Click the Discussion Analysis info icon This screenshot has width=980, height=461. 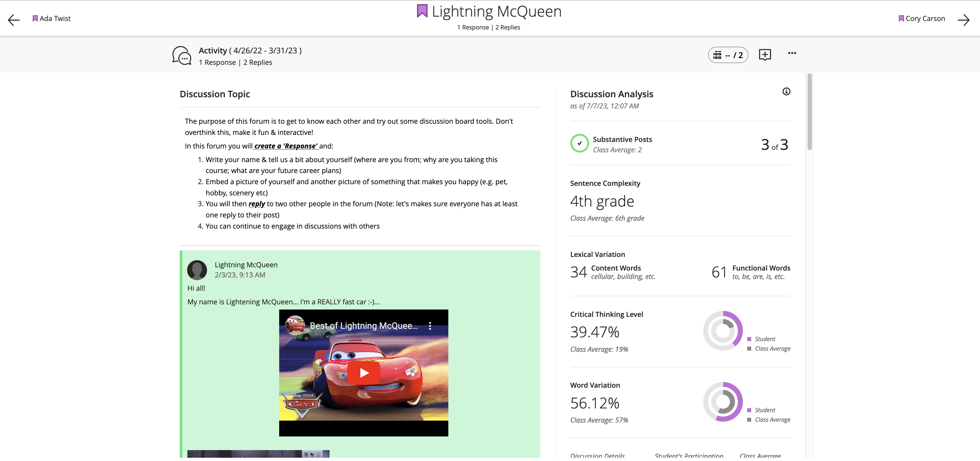(x=786, y=91)
